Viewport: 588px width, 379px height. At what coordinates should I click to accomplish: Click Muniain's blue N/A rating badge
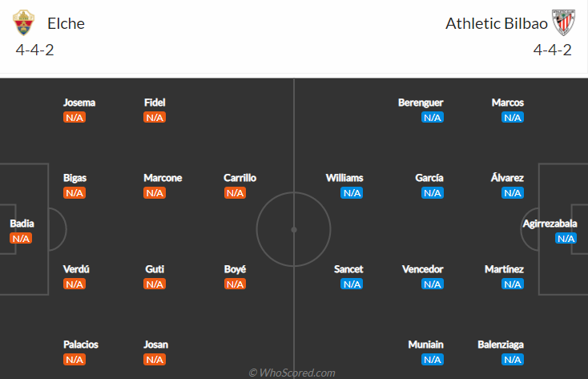[x=433, y=359]
